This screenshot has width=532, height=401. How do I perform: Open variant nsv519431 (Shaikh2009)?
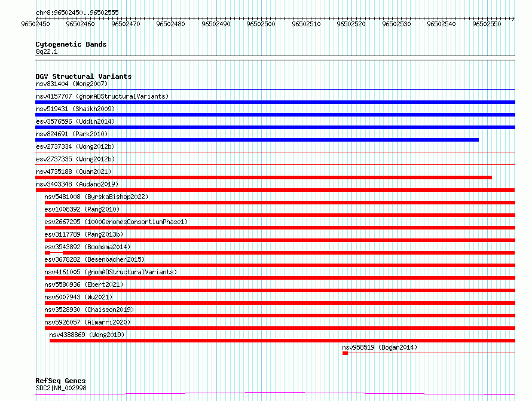75,109
